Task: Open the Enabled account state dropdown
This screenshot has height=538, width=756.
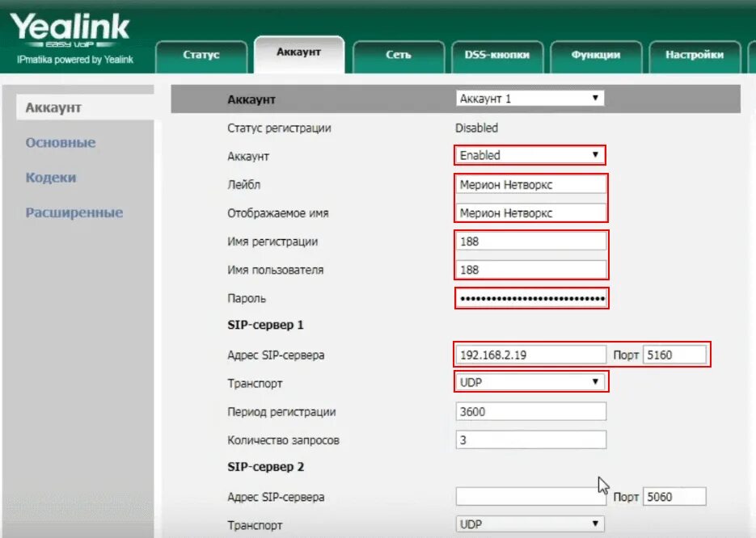Action: coord(530,155)
